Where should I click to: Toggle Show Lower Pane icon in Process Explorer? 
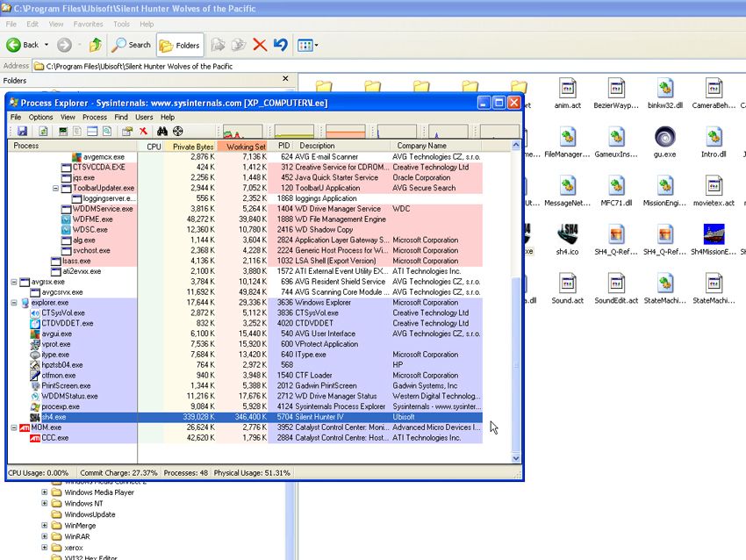(92, 132)
